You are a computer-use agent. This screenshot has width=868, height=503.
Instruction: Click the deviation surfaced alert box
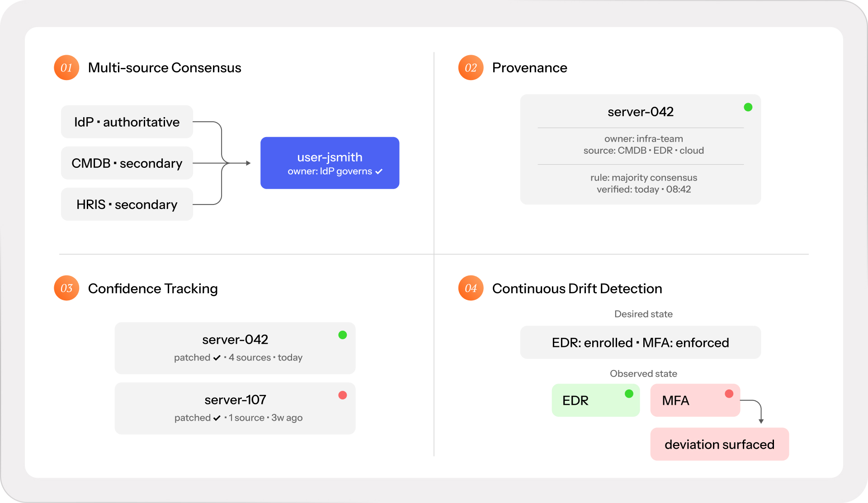[719, 444]
